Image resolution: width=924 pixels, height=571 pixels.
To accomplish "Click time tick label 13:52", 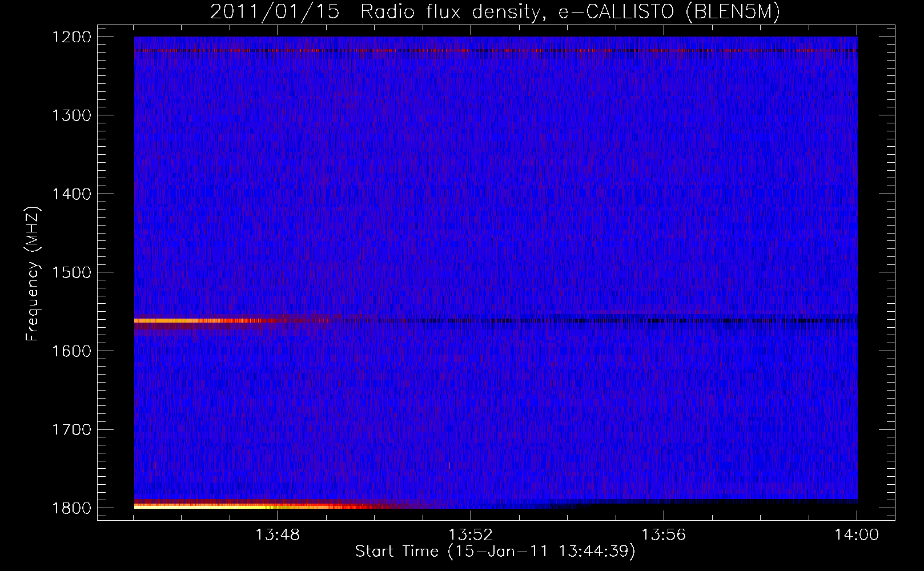I will pos(471,535).
